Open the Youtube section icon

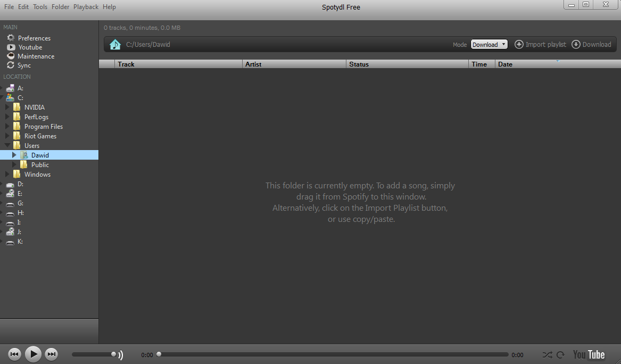[x=11, y=47]
